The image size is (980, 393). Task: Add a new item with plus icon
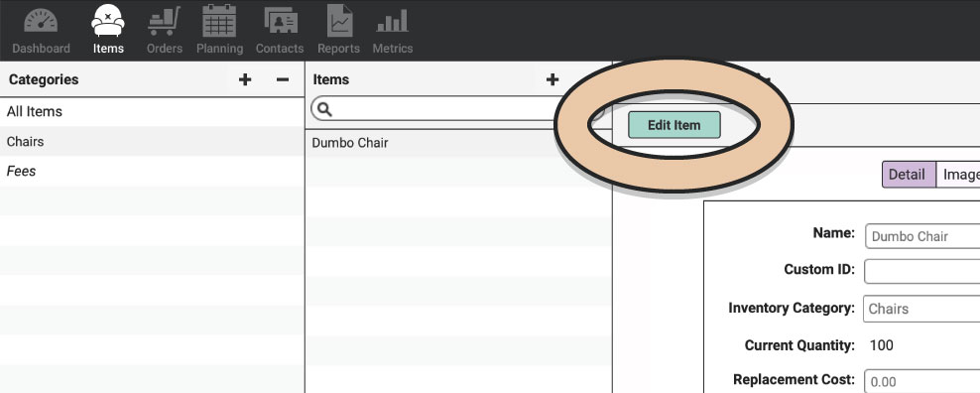click(551, 79)
